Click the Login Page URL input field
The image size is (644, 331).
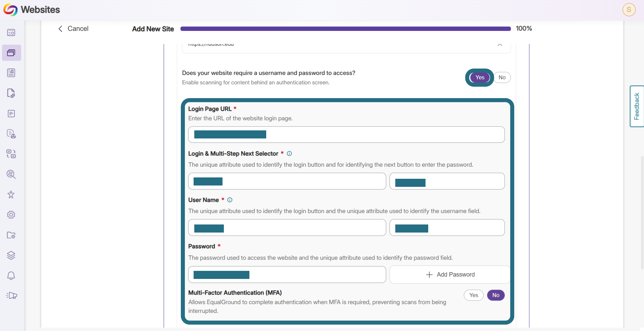346,134
